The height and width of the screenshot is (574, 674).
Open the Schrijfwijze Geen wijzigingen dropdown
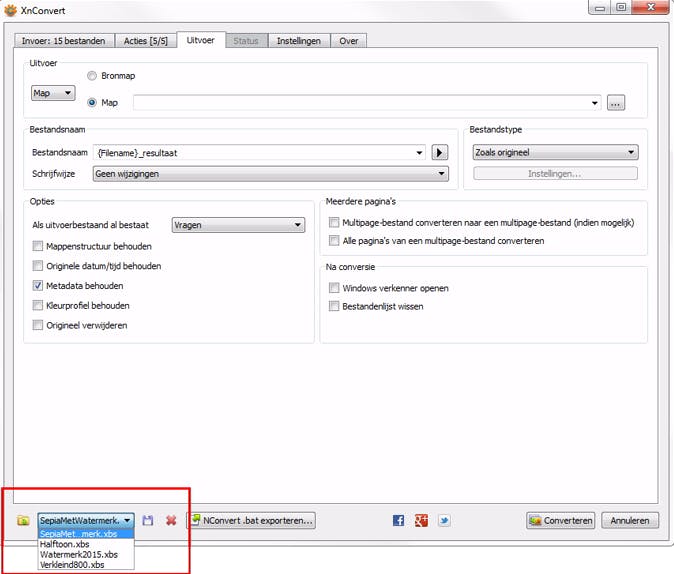(270, 174)
